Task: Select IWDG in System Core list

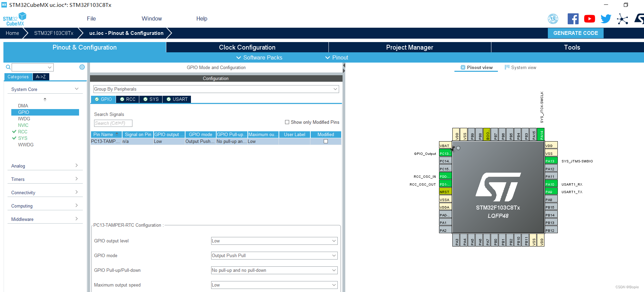Action: [x=24, y=119]
